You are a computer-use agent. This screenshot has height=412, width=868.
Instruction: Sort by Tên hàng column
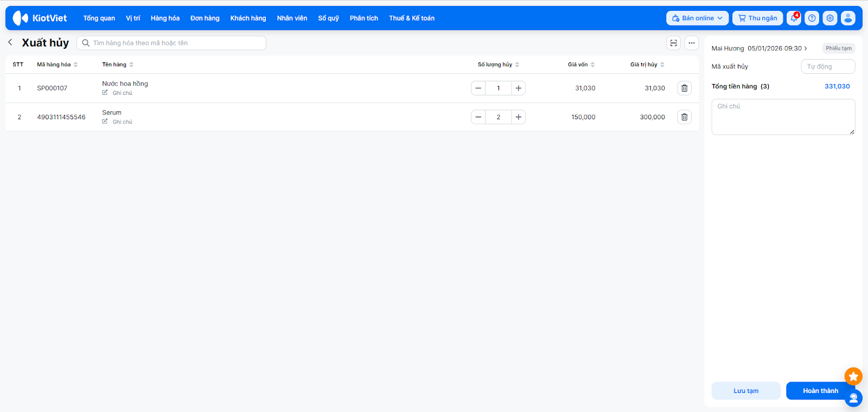tap(118, 65)
